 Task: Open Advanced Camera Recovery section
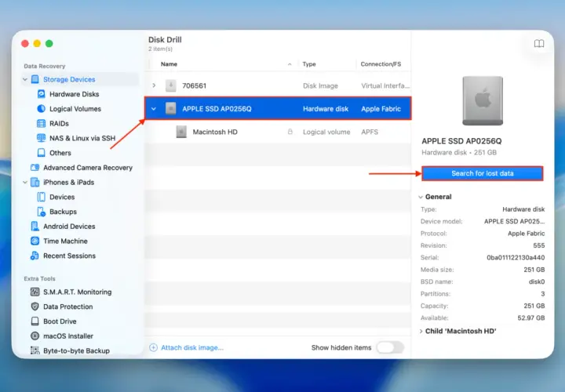[88, 167]
